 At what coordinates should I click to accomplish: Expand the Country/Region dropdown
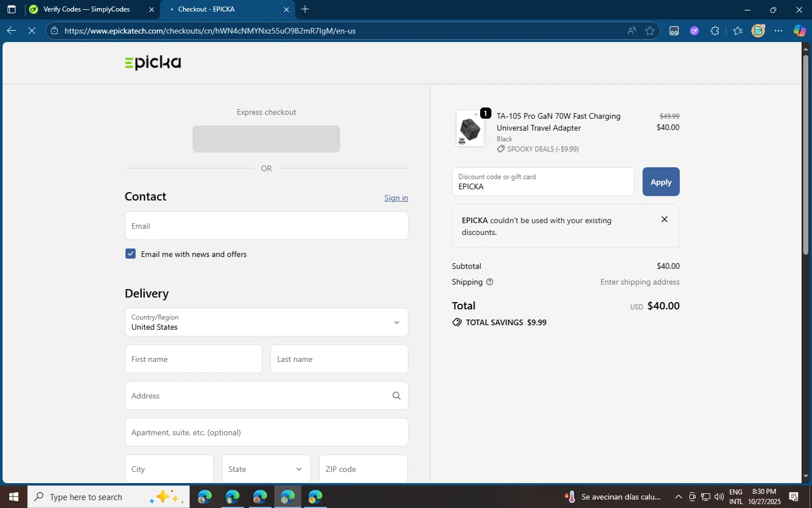(x=266, y=322)
